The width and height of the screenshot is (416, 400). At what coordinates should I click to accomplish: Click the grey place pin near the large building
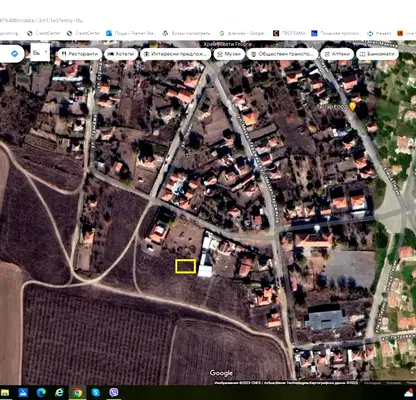coord(317,228)
